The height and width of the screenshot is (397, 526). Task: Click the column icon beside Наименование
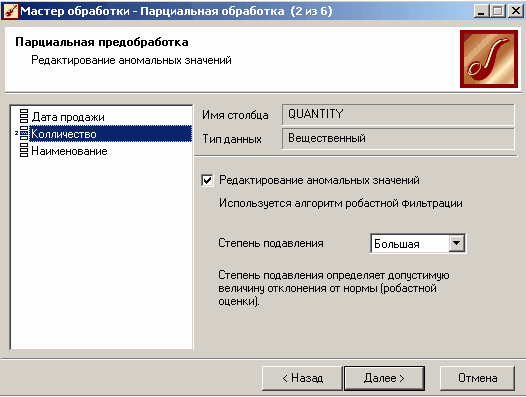[24, 150]
